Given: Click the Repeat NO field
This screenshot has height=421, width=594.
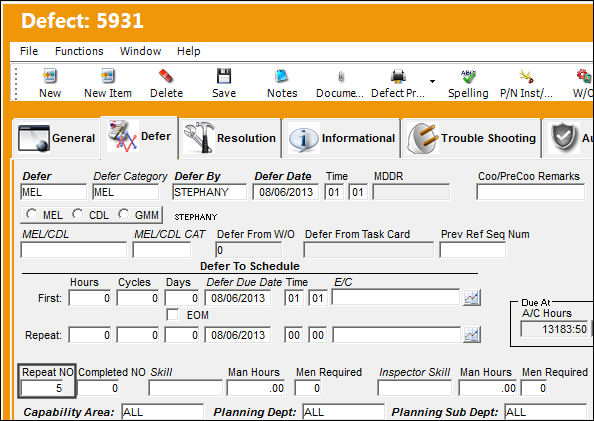Looking at the screenshot, I should coord(42,388).
